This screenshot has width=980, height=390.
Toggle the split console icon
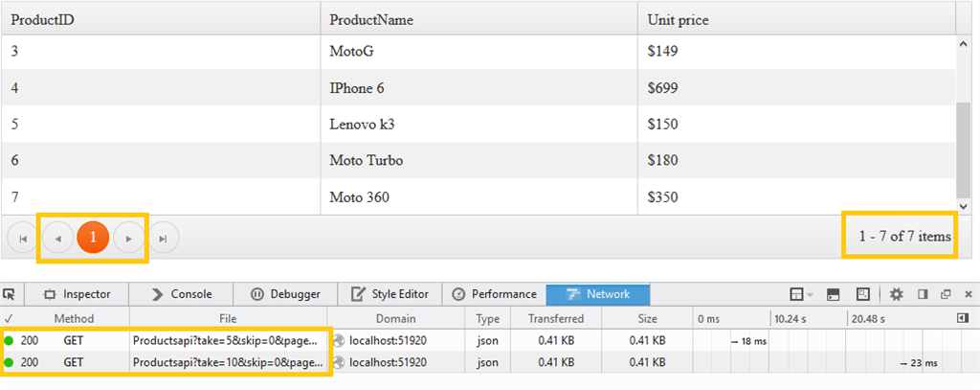pyautogui.click(x=834, y=294)
